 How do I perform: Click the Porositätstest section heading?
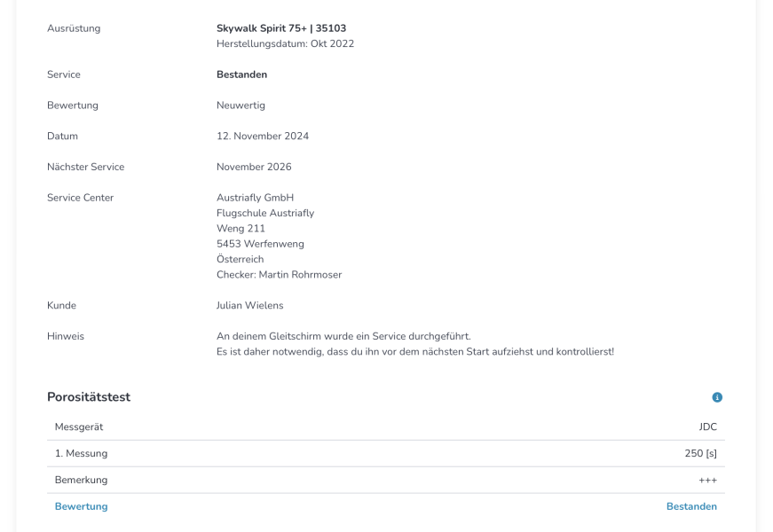89,397
